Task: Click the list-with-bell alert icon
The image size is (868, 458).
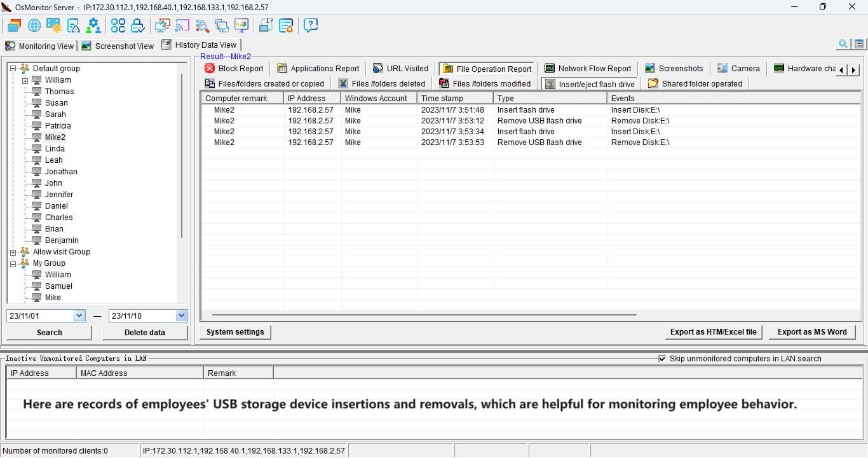Action: tap(286, 25)
